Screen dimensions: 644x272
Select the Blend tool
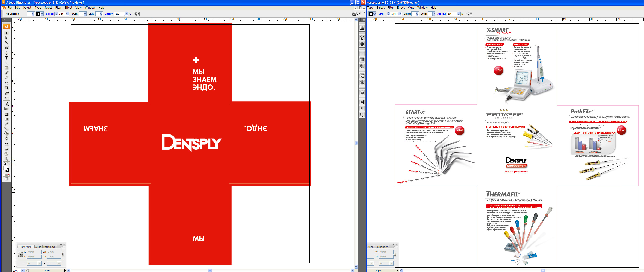point(6,129)
